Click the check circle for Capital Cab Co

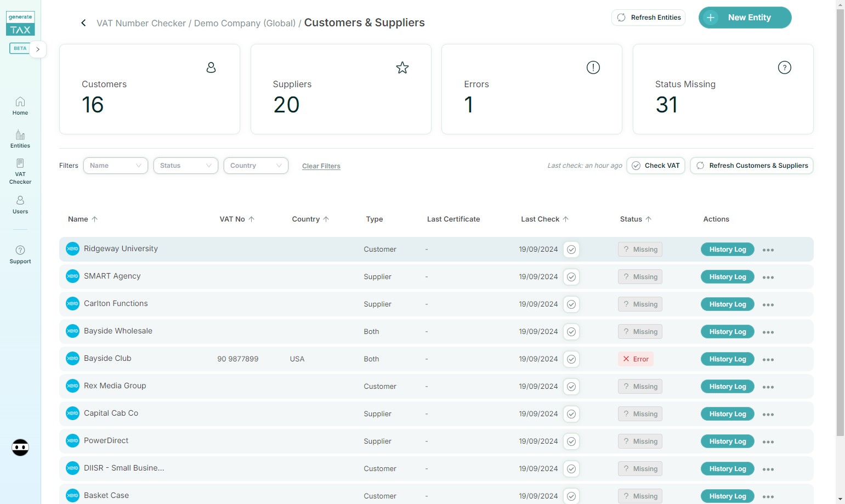point(571,414)
